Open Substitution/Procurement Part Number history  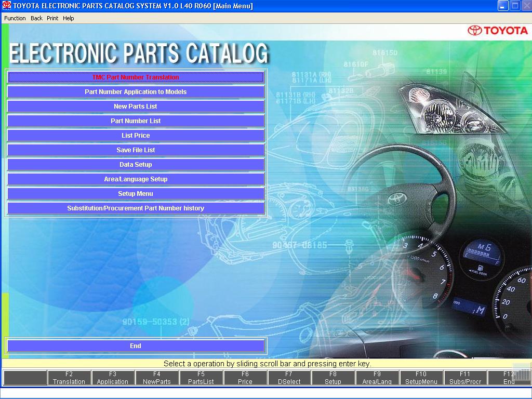pos(136,208)
